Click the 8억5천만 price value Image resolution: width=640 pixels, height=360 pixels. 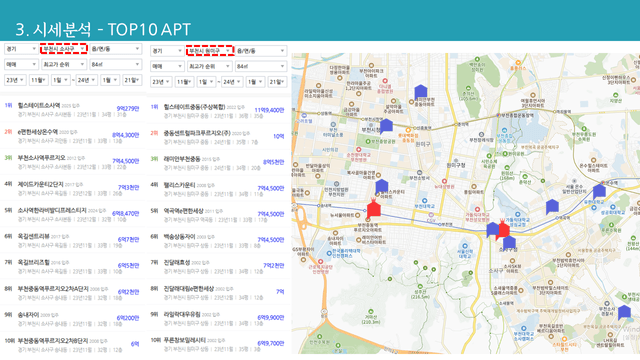click(x=273, y=162)
